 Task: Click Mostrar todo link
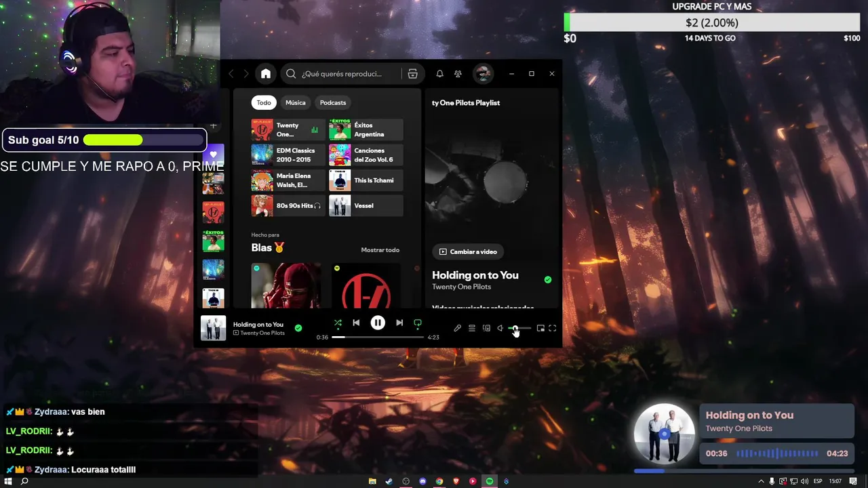point(380,250)
